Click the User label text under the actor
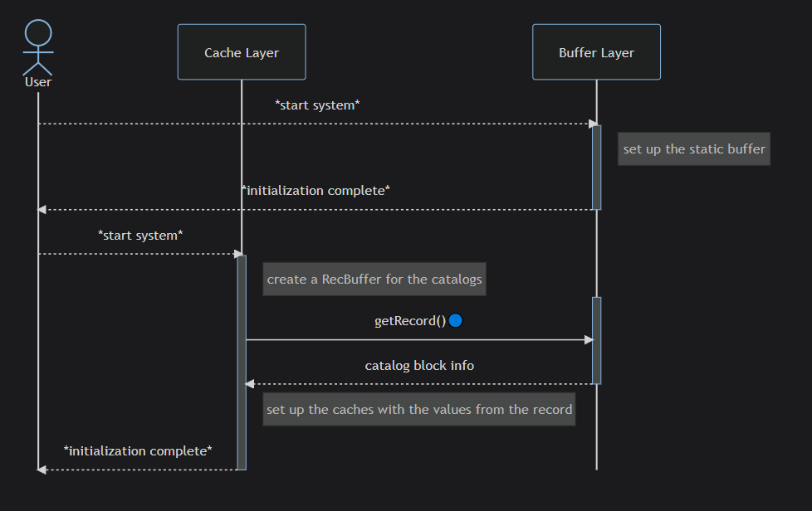 (38, 82)
